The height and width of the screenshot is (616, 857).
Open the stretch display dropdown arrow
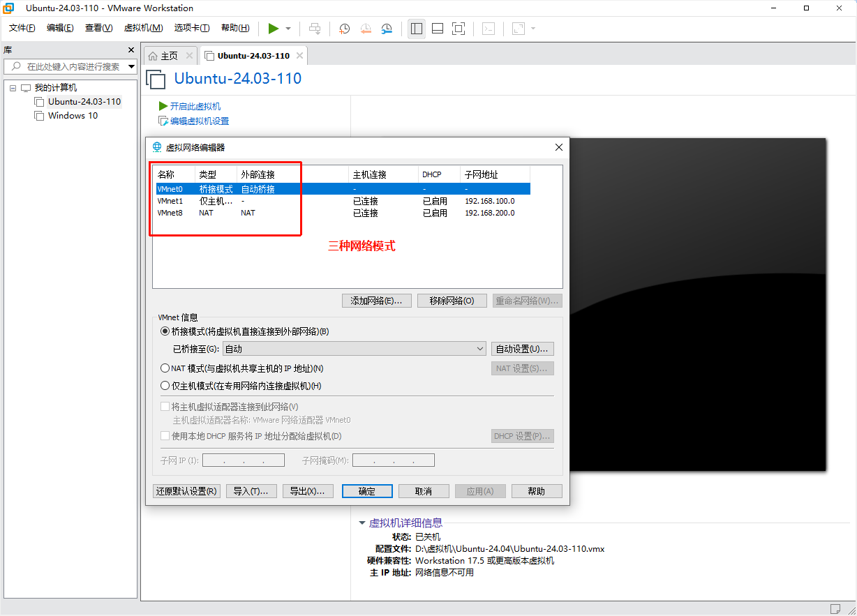coord(533,29)
